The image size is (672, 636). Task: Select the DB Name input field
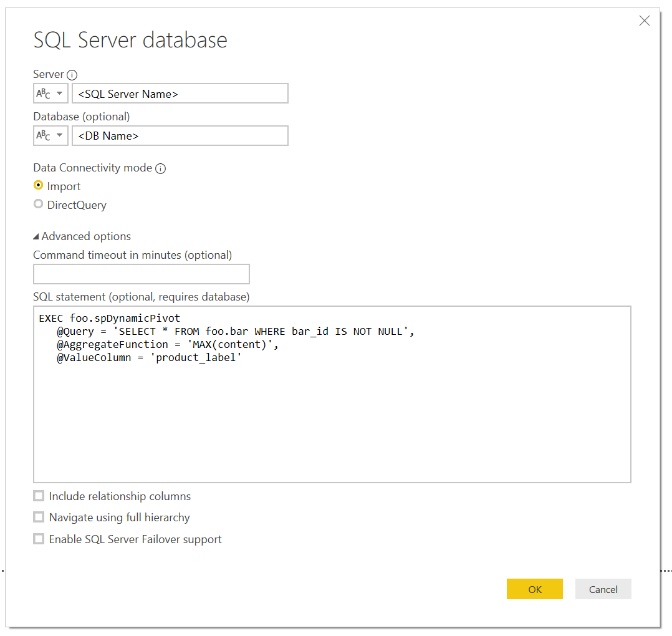click(180, 135)
